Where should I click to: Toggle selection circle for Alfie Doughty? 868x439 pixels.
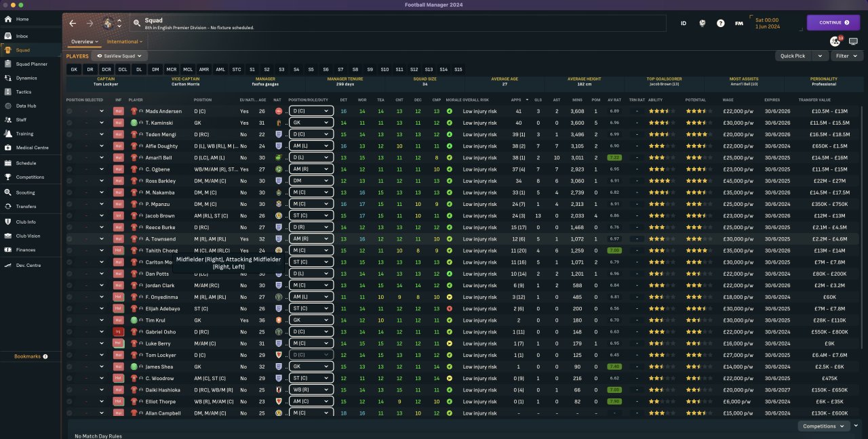click(69, 146)
